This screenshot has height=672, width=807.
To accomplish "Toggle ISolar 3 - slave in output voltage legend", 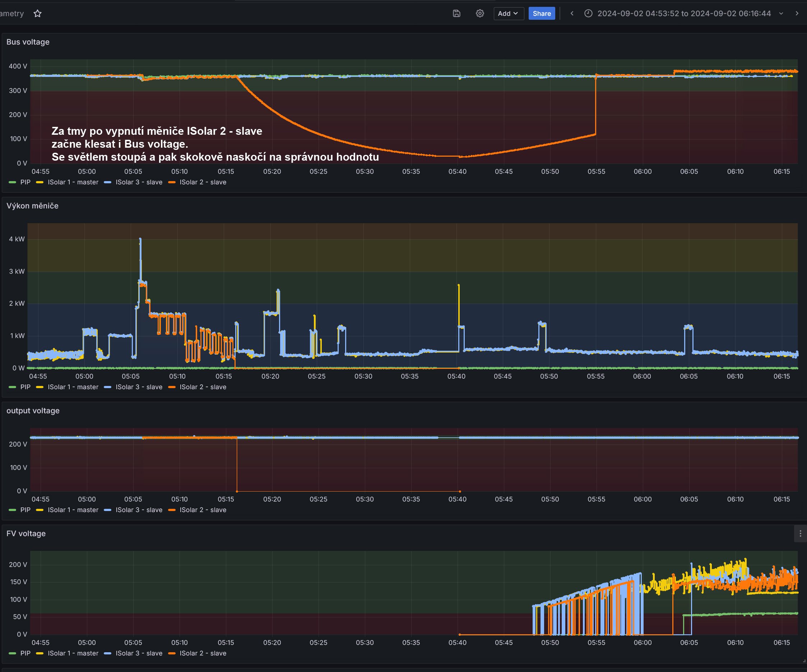I will (x=139, y=510).
